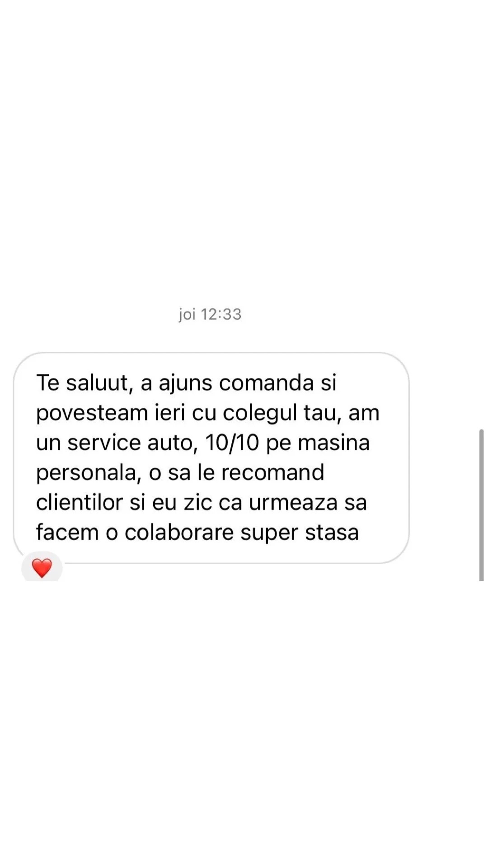
Task: Click the words "super stasa"
Action: [x=300, y=533]
